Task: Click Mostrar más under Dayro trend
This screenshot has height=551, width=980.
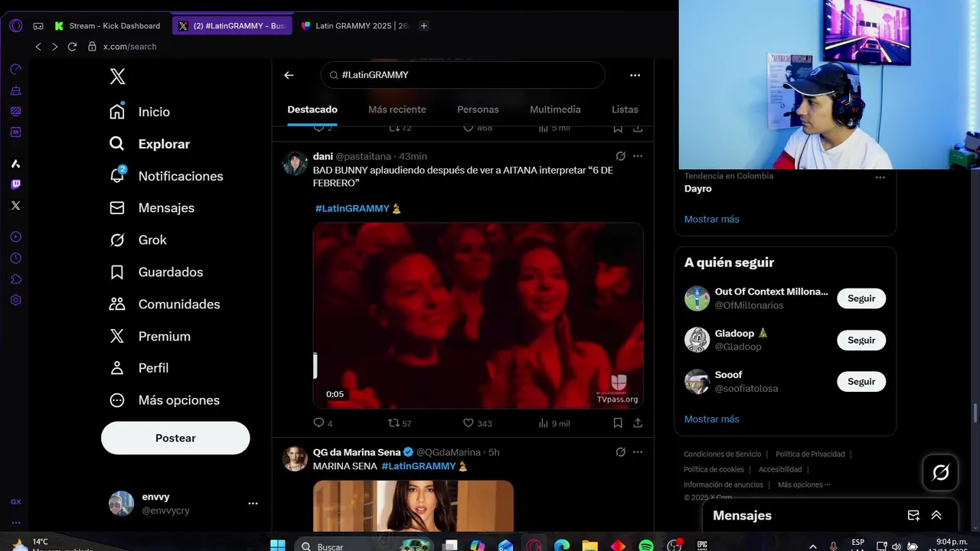Action: coord(712,219)
